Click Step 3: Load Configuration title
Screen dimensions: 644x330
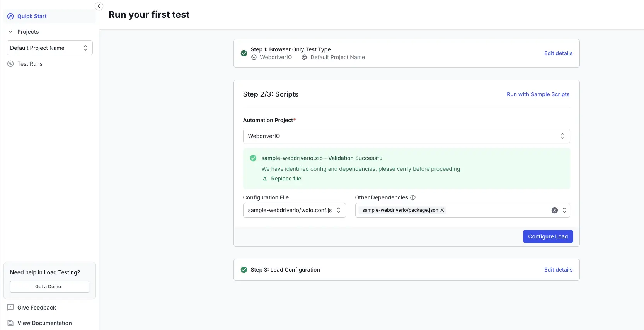285,270
